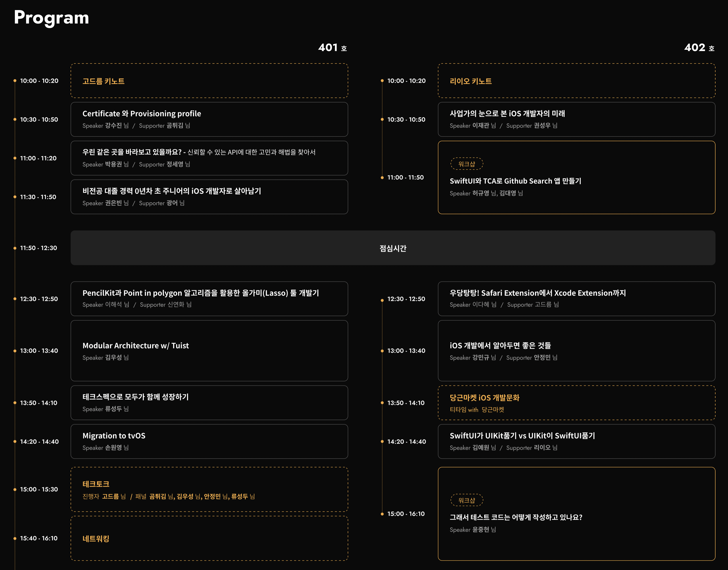
Task: Select the 11:50 - 12:30 timeline marker
Action: 38,248
